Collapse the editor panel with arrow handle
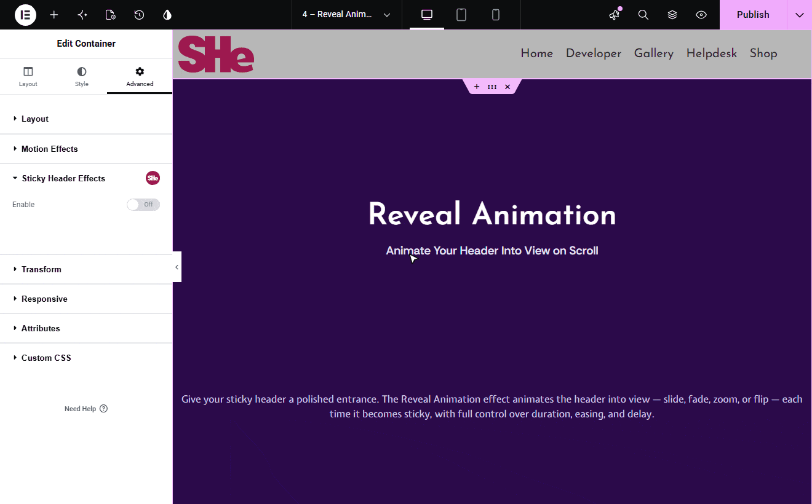 177,267
